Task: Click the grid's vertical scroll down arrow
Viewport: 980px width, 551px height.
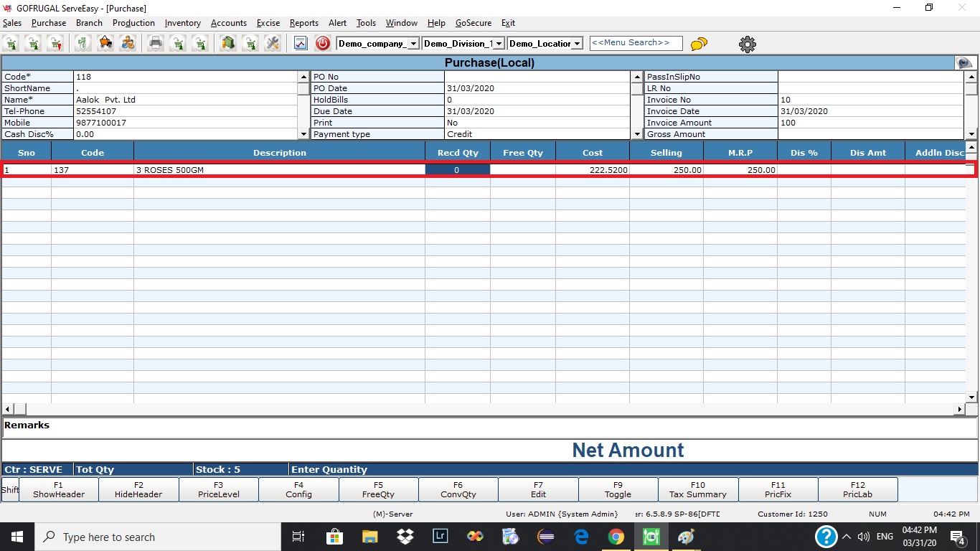Action: pos(972,397)
